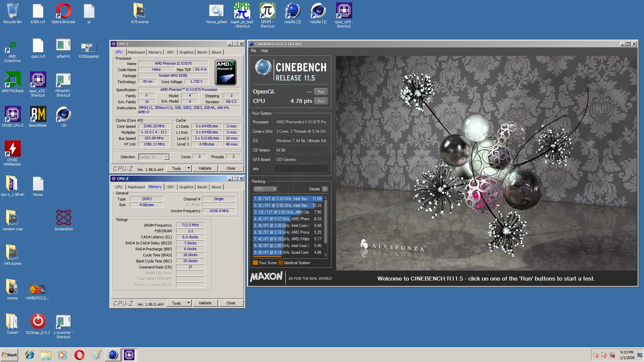This screenshot has height=362, width=644.
Task: Select ranking entry 8C/16T @ 3.33 GHz
Action: click(288, 199)
